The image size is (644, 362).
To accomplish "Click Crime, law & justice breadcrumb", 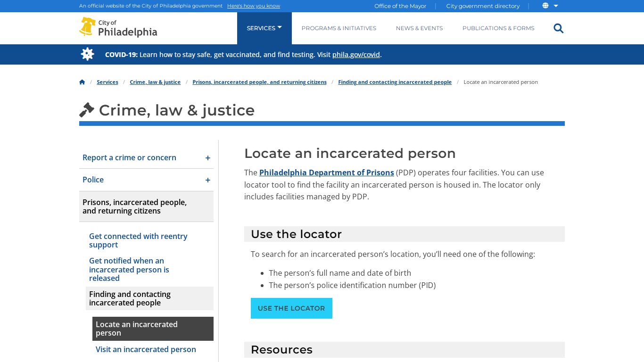I will (x=155, y=82).
